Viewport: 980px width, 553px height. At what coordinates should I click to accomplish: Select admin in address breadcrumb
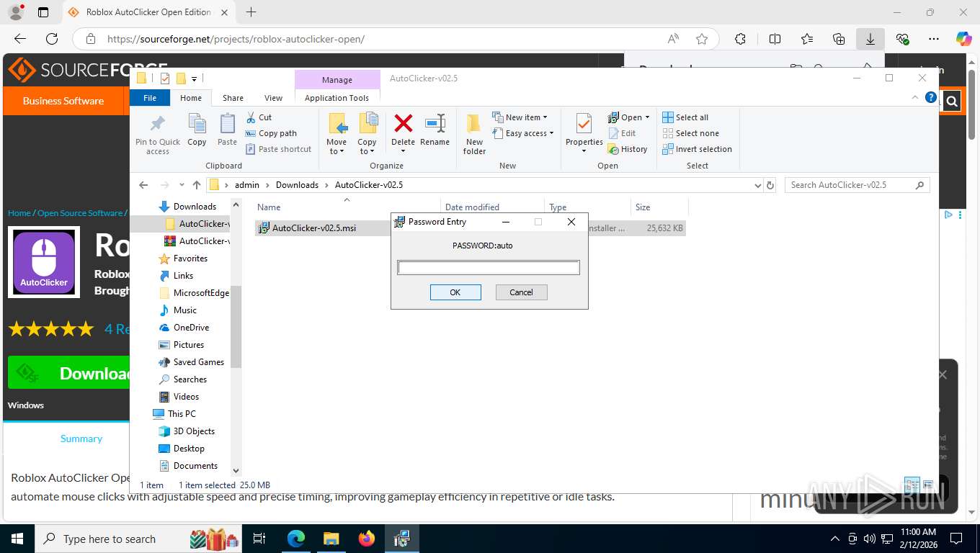(246, 185)
